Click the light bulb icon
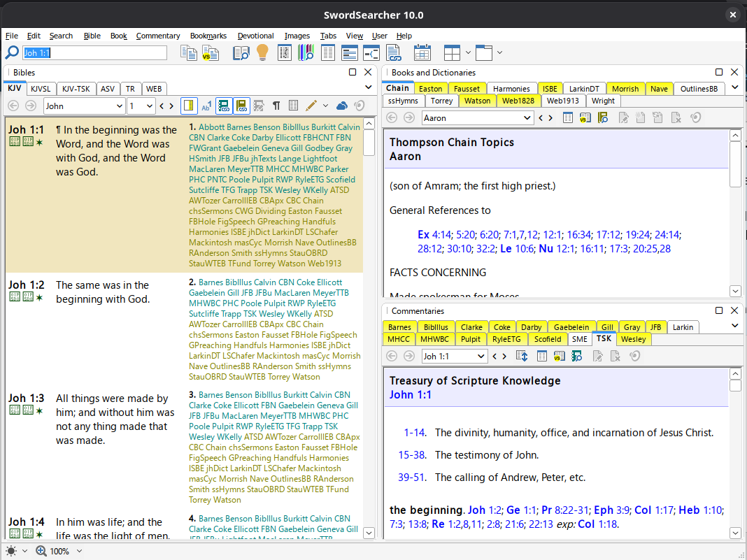 262,52
